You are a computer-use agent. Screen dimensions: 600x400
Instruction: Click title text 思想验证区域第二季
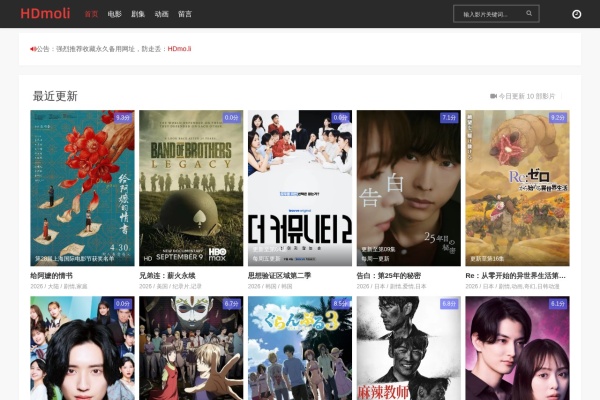tap(279, 276)
